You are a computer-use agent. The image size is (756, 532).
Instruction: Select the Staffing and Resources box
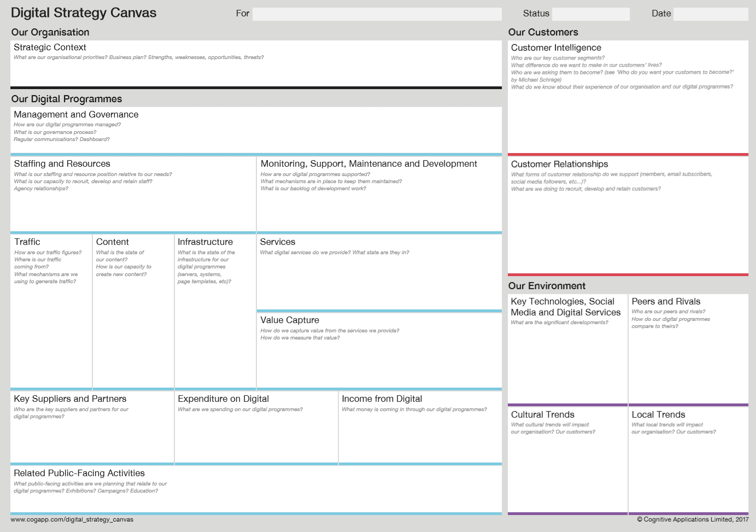point(133,194)
